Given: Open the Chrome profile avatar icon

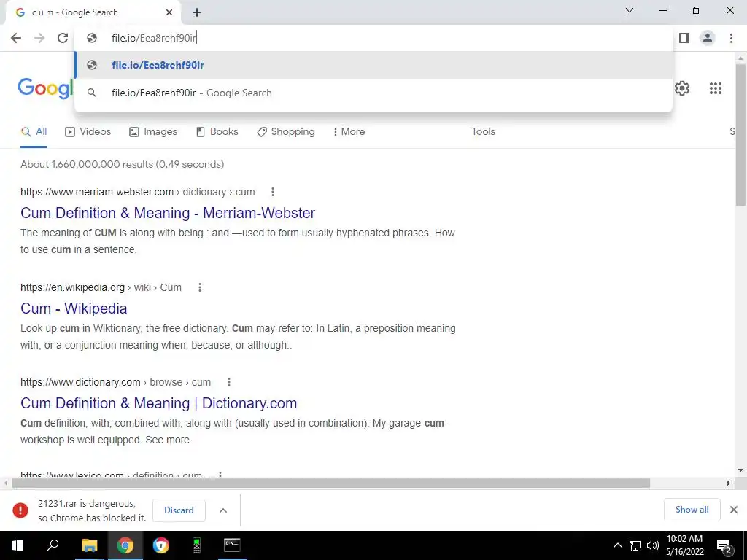Looking at the screenshot, I should pyautogui.click(x=708, y=38).
